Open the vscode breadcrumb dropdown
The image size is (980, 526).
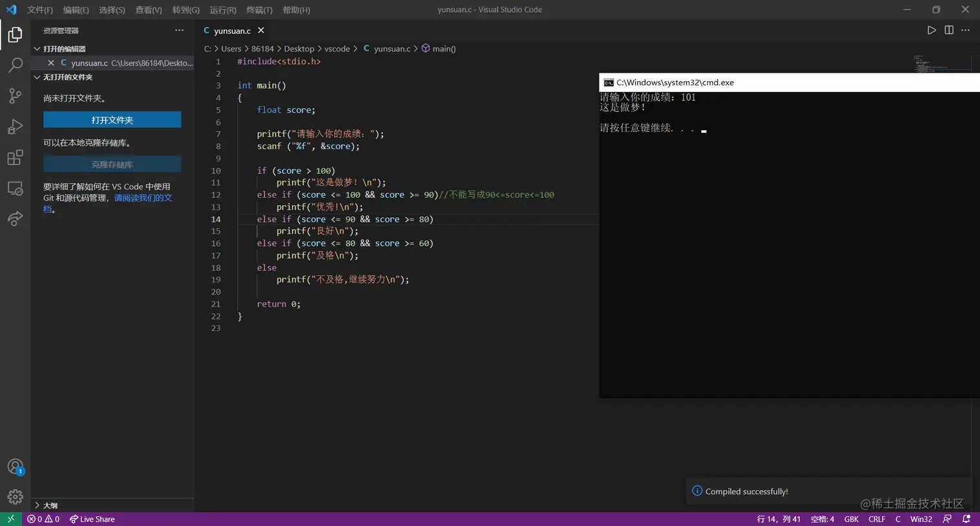[x=337, y=49]
